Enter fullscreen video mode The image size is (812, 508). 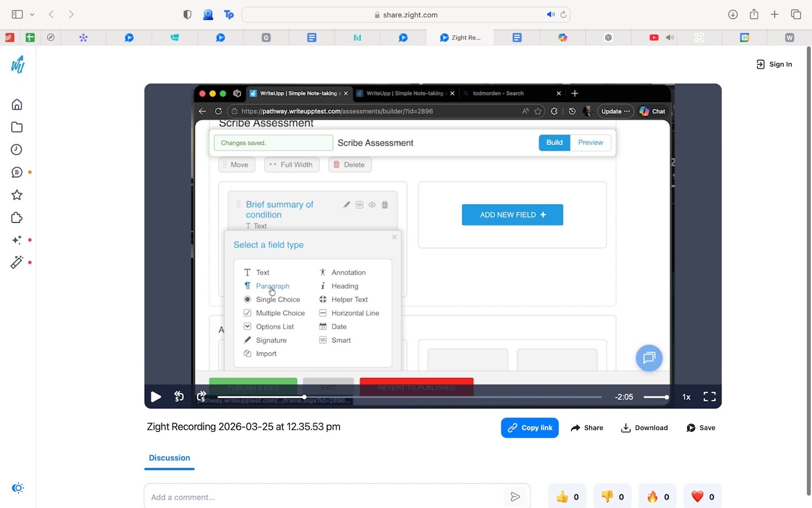pyautogui.click(x=709, y=397)
